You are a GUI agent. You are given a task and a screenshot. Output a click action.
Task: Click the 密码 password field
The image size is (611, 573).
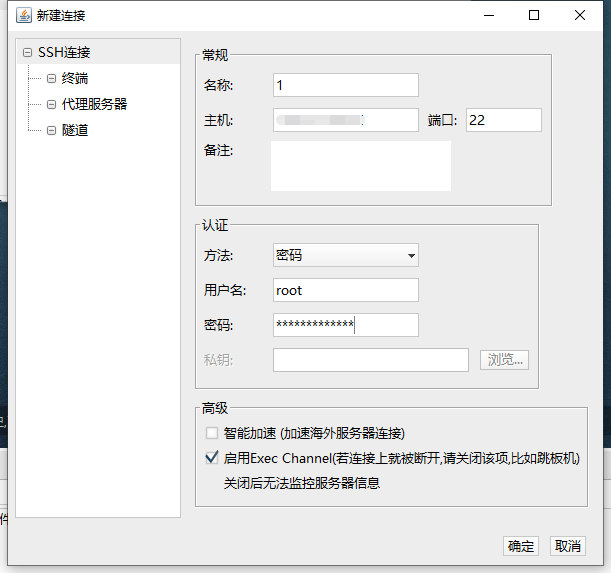pyautogui.click(x=346, y=325)
